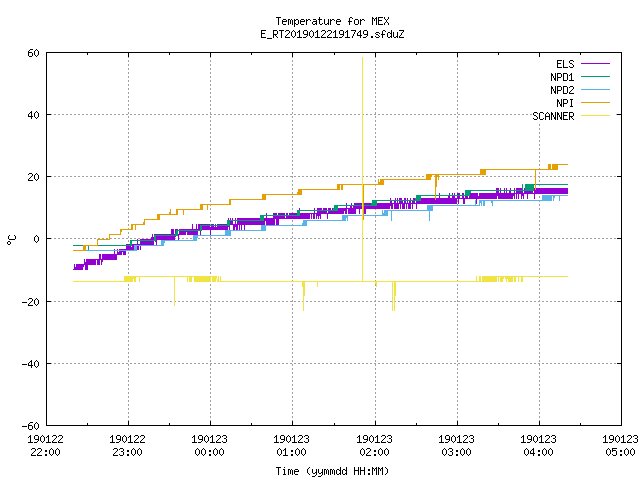Click the y-axis label 0
640x480 pixels.
36,239
